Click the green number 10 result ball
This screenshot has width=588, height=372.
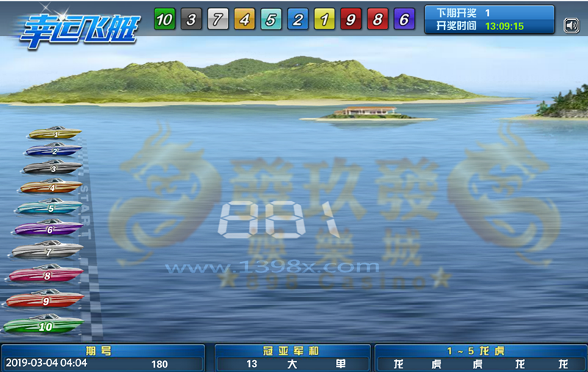pyautogui.click(x=165, y=19)
